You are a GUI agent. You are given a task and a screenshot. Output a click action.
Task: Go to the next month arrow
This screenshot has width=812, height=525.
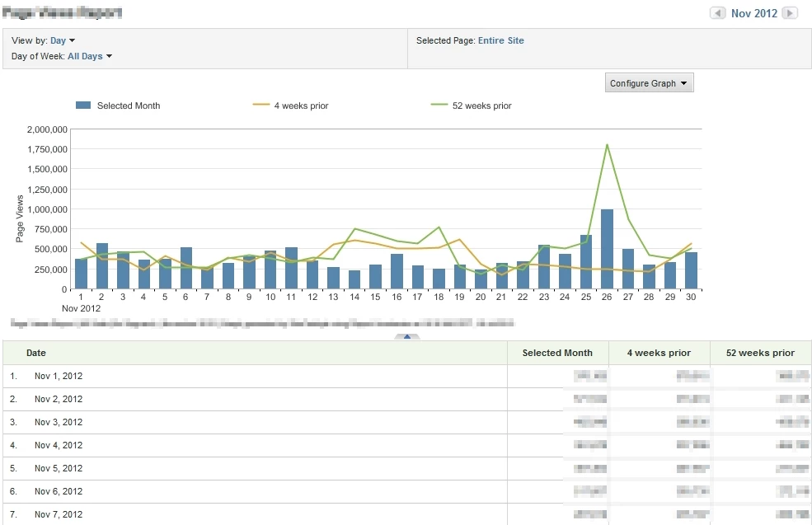[x=790, y=13]
